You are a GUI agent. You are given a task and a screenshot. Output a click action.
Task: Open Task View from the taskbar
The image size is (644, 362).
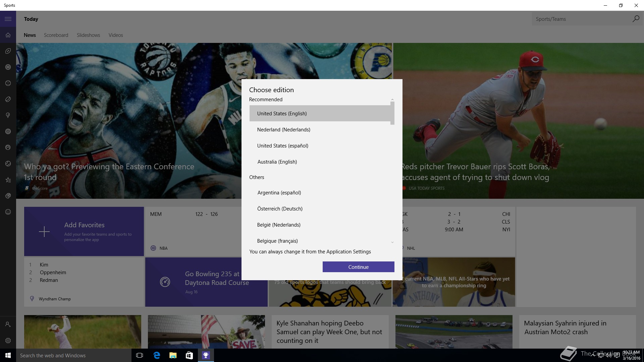(x=140, y=355)
